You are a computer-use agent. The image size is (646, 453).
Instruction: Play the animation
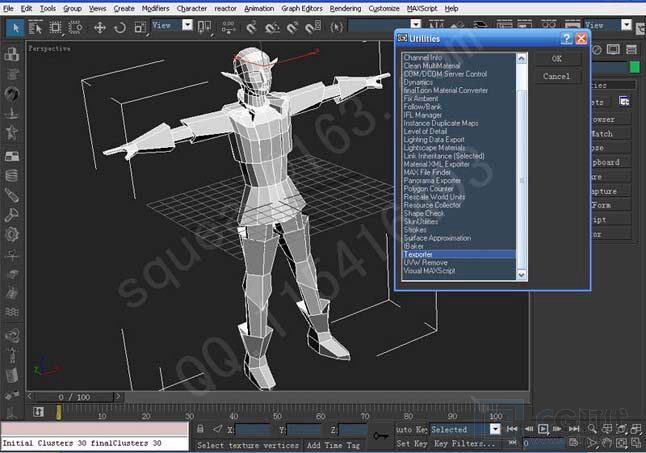tap(543, 429)
